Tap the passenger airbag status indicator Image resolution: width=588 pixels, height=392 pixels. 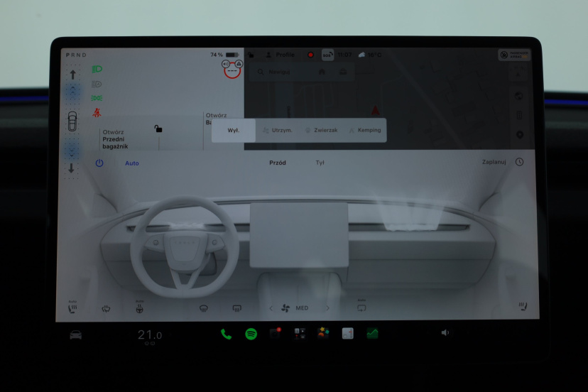pos(514,55)
